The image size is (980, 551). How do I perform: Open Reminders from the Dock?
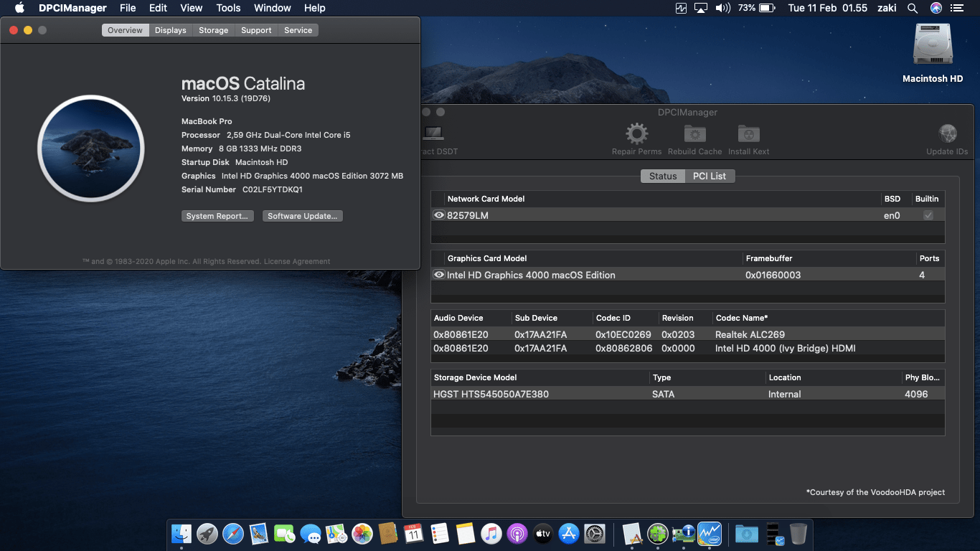coord(440,534)
